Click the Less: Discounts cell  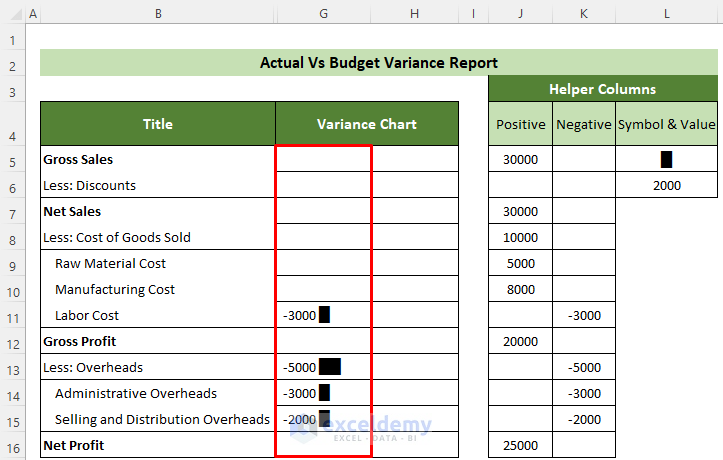click(x=158, y=185)
